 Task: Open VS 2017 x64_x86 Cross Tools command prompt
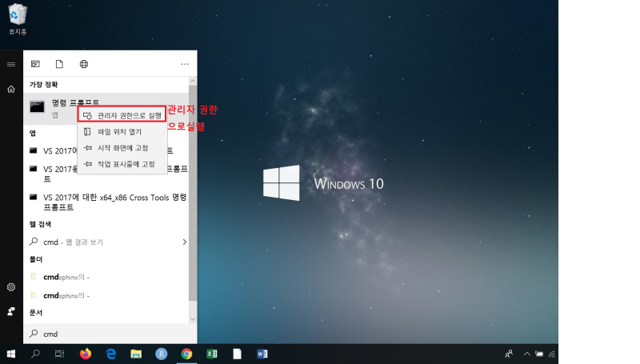[108, 202]
